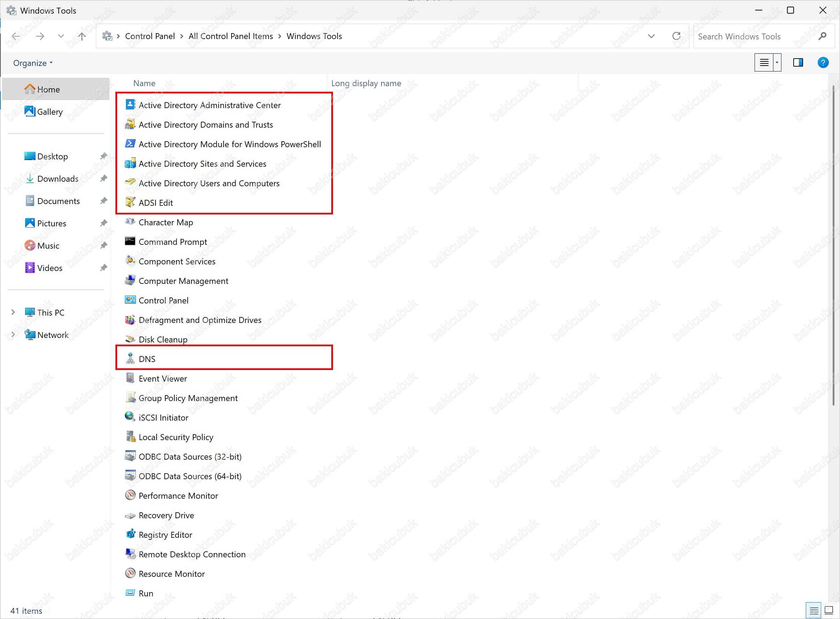Go up one folder level
Screen dimensions: 840x619
click(82, 36)
